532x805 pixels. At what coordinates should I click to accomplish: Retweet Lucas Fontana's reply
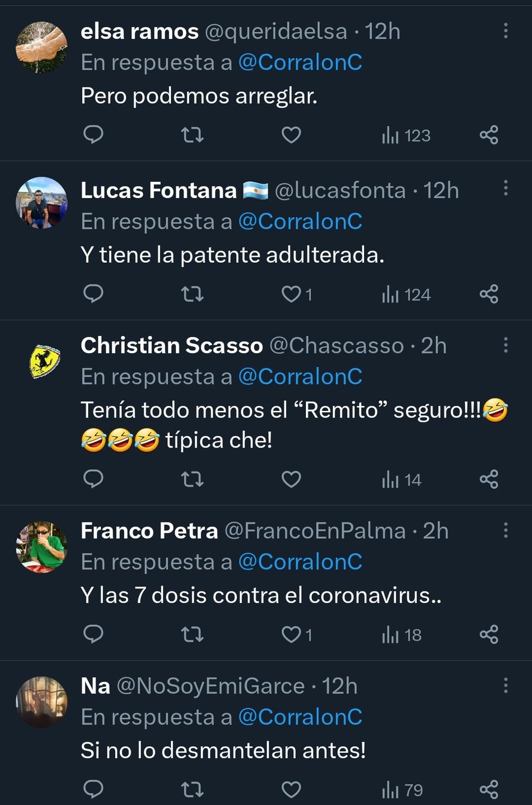(193, 295)
